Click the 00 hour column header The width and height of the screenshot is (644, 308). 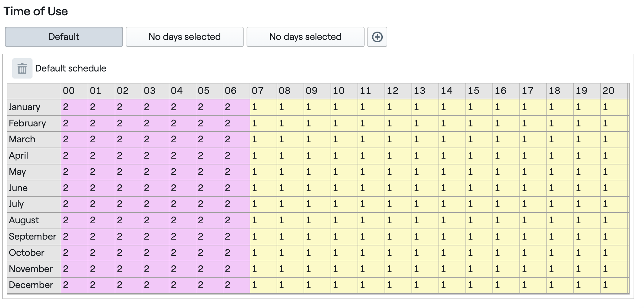click(x=74, y=91)
